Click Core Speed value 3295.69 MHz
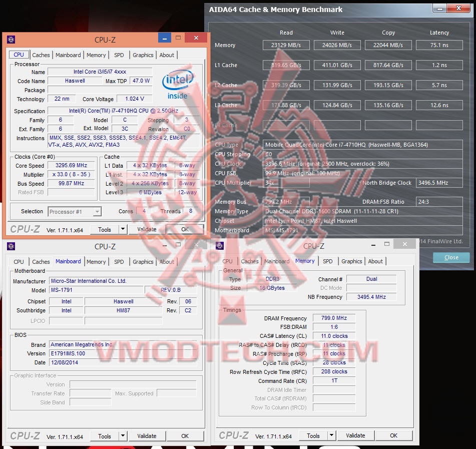Image resolution: width=476 pixels, height=449 pixels. 72,166
